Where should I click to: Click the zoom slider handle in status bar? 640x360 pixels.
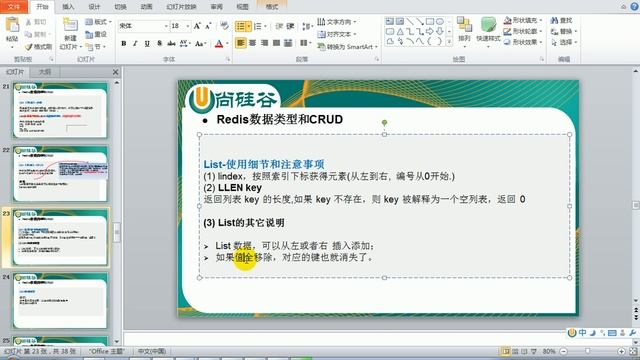588,351
